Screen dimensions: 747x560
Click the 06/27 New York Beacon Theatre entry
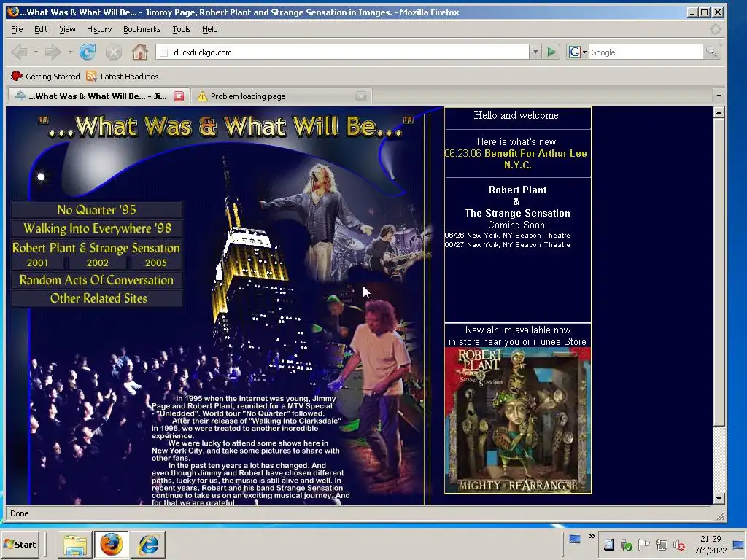coord(508,245)
